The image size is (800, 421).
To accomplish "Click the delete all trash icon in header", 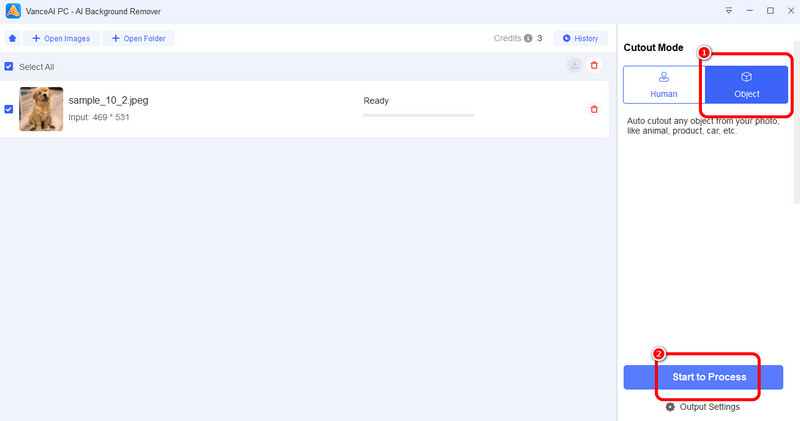I will [x=594, y=65].
